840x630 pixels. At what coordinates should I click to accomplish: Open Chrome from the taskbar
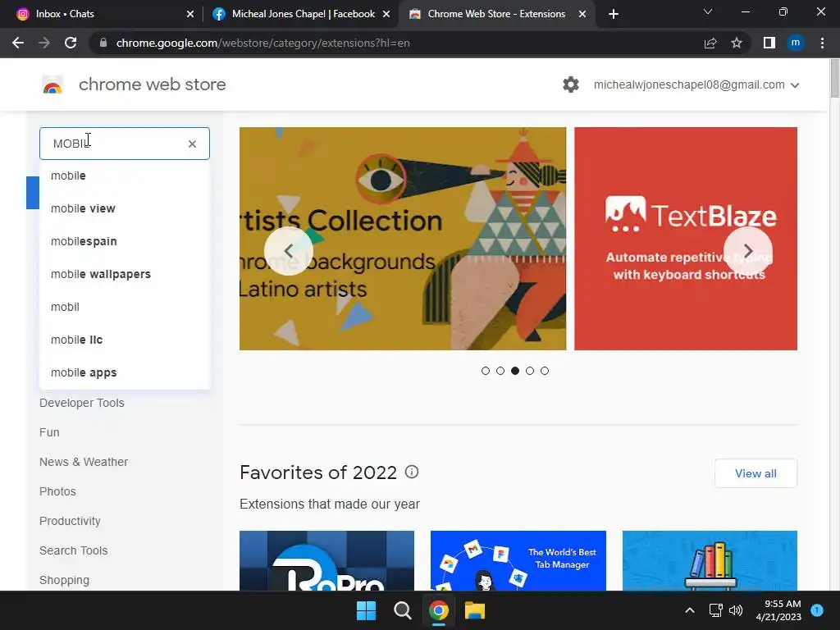(439, 610)
